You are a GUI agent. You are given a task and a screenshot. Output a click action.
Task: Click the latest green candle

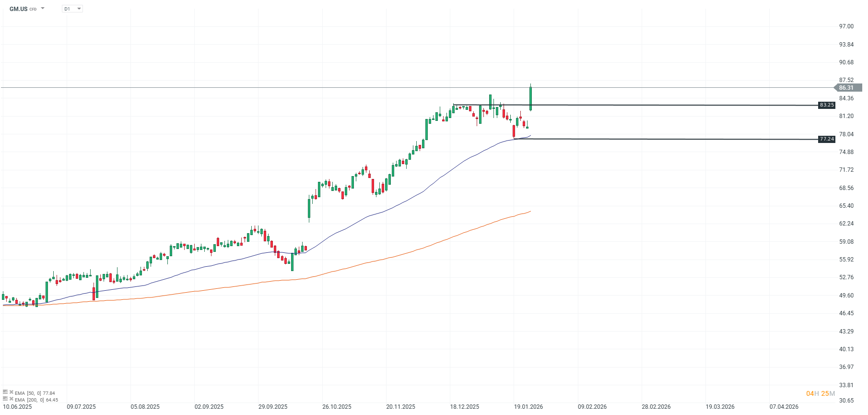click(530, 98)
